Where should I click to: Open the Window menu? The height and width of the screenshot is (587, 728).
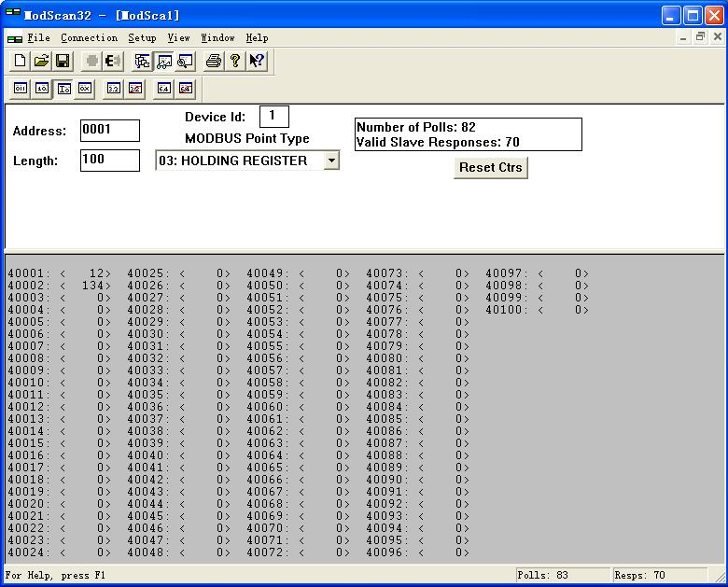(217, 38)
